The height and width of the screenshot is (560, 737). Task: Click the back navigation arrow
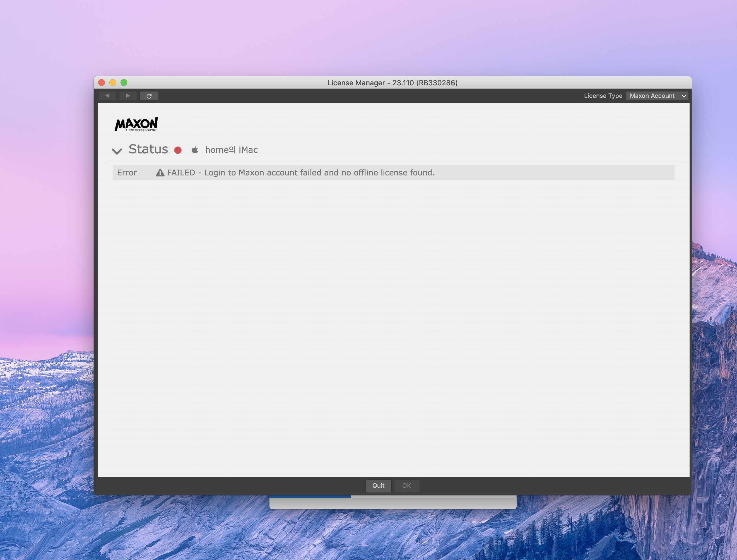(x=107, y=96)
